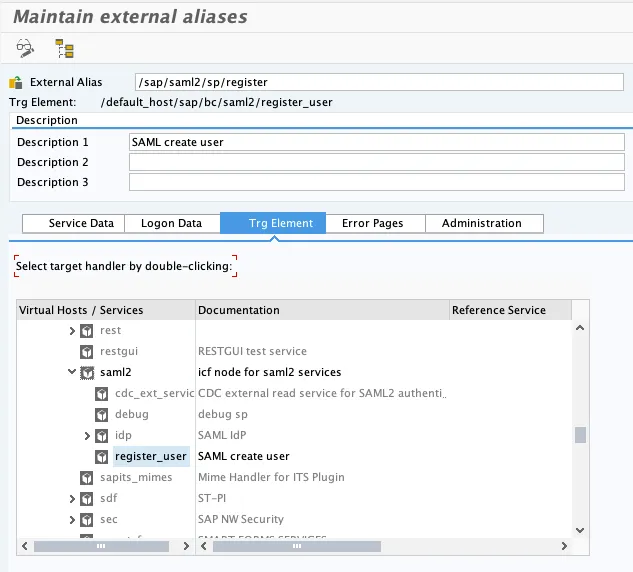
Task: Click the vertical scrollbar down arrow
Action: [580, 530]
